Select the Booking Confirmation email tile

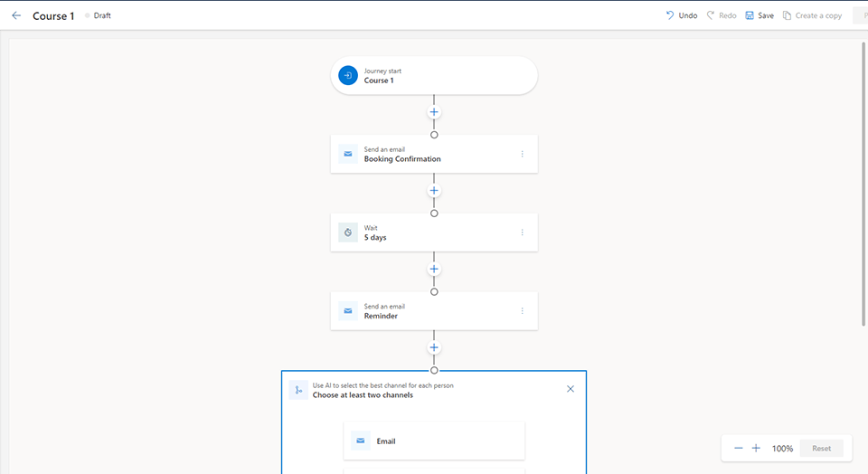pyautogui.click(x=425, y=154)
